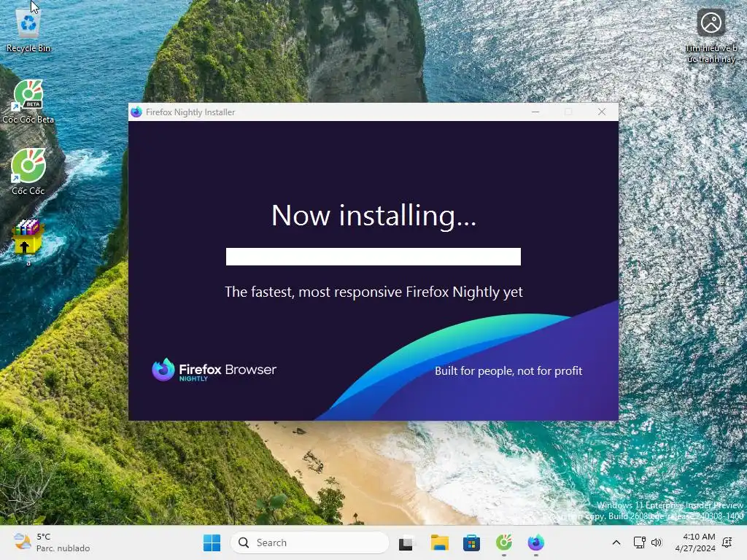The height and width of the screenshot is (560, 747).
Task: Click the 'Now installing...' heading
Action: (373, 216)
